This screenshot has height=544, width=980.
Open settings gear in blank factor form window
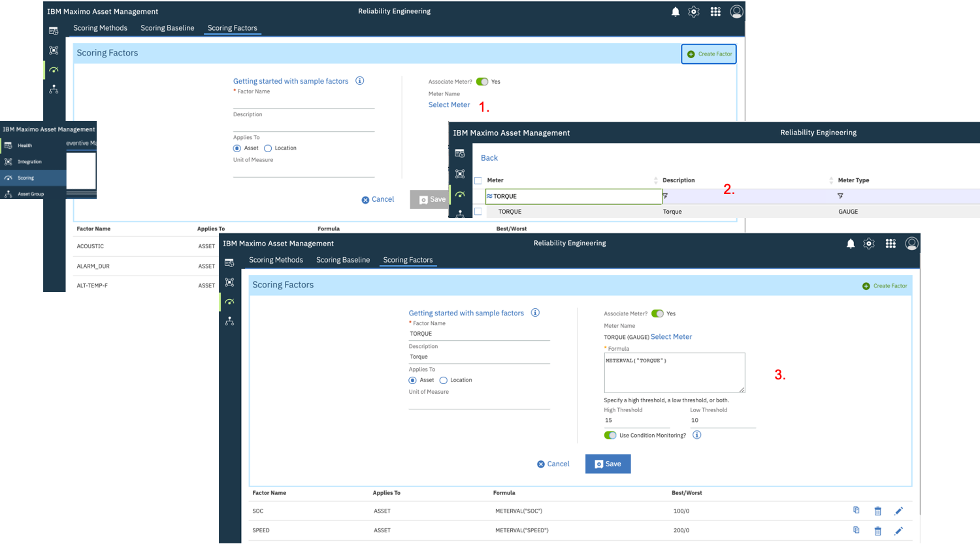694,12
